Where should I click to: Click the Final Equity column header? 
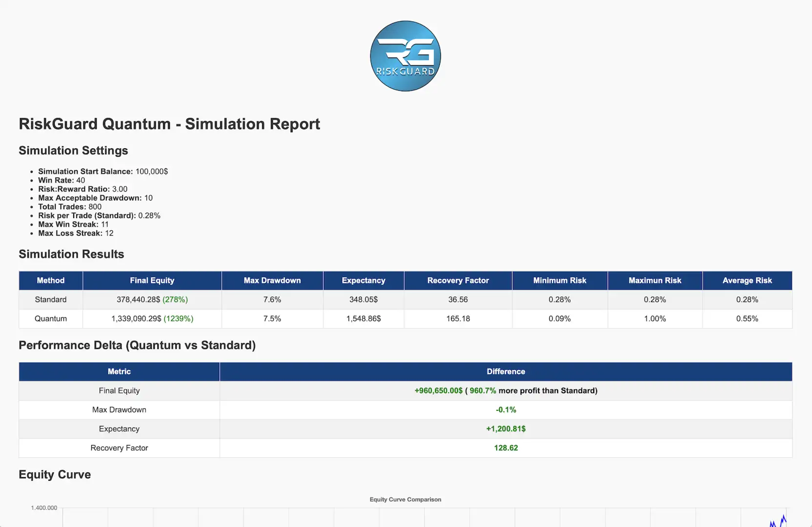[152, 280]
